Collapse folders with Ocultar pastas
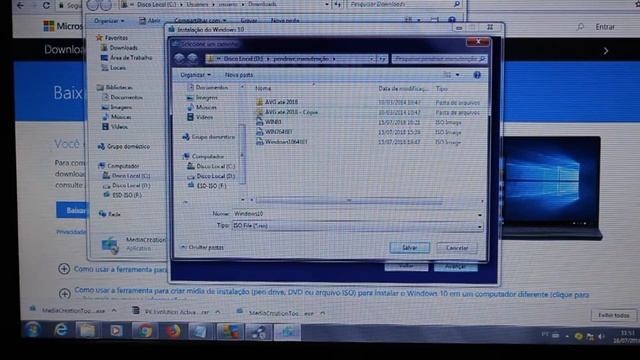640x360 pixels. point(202,247)
